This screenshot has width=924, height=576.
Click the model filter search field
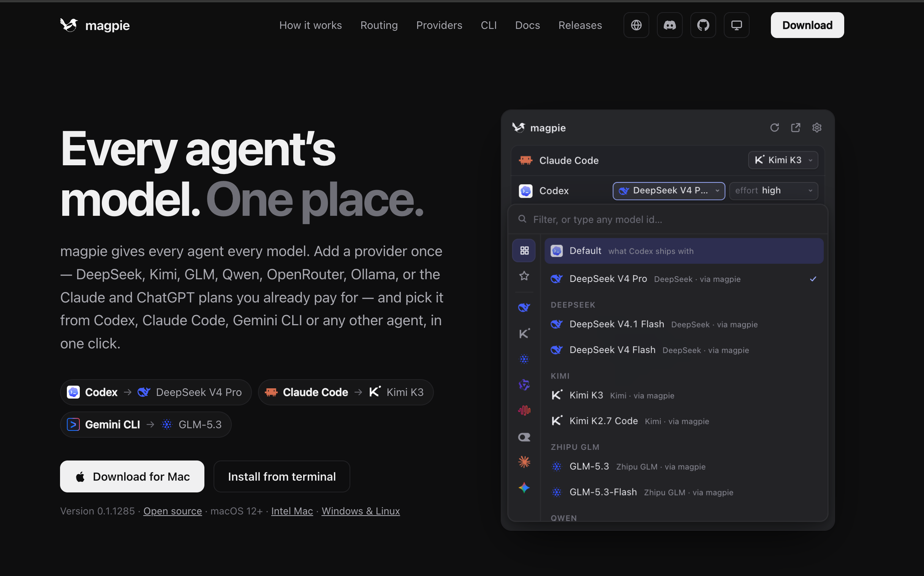(x=668, y=220)
